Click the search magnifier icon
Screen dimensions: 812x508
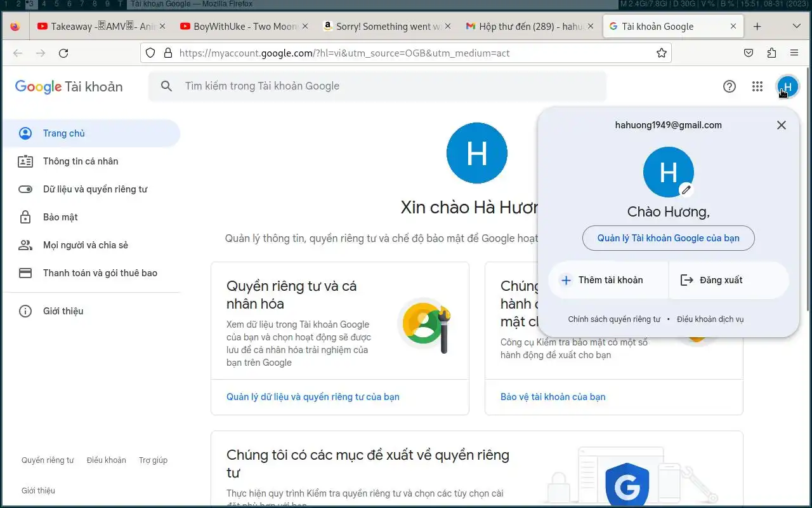pyautogui.click(x=167, y=86)
